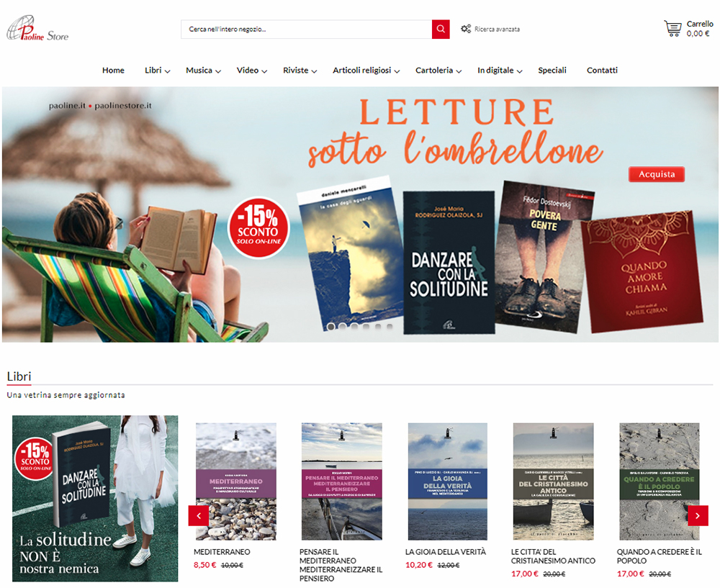Expand the Articoli religiosi dropdown
This screenshot has height=588, width=720.
366,71
